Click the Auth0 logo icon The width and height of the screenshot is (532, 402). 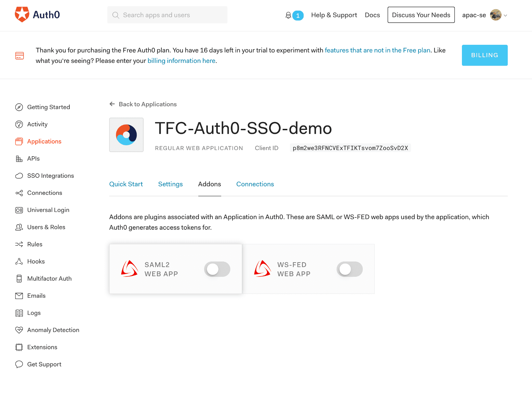[22, 14]
